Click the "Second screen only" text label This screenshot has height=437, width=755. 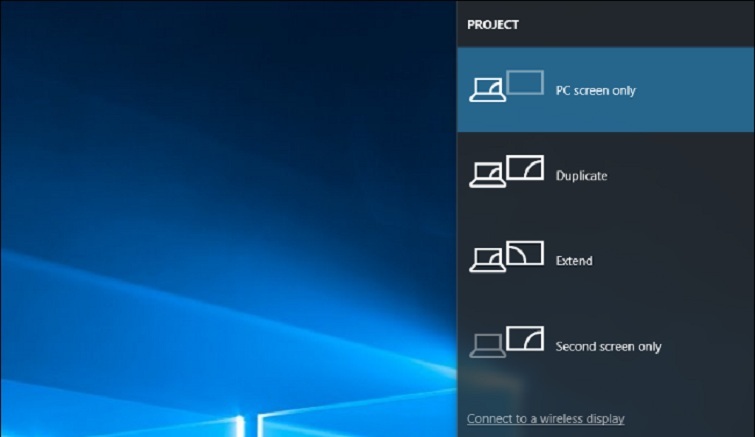click(608, 347)
